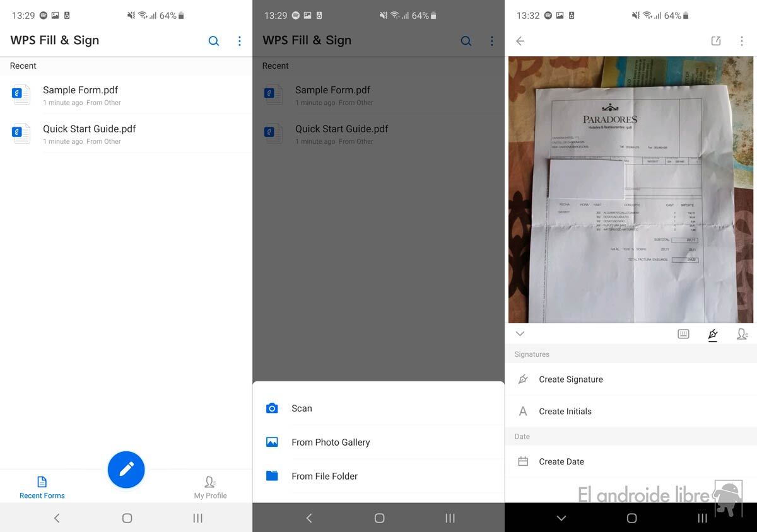Image resolution: width=757 pixels, height=532 pixels.
Task: Choose Create Initials
Action: coord(565,412)
